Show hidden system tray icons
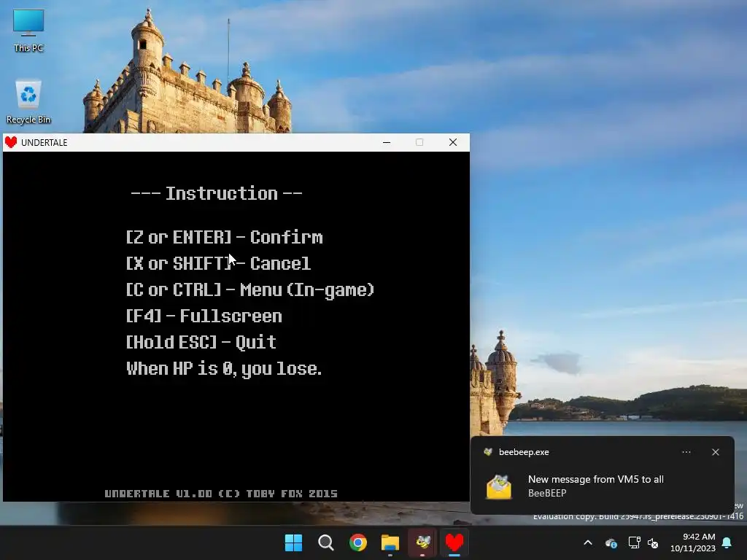Image resolution: width=747 pixels, height=560 pixels. pyautogui.click(x=588, y=542)
